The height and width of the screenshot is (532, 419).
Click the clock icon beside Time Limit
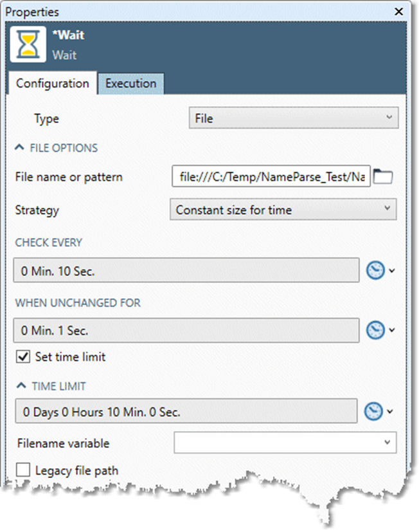[375, 412]
